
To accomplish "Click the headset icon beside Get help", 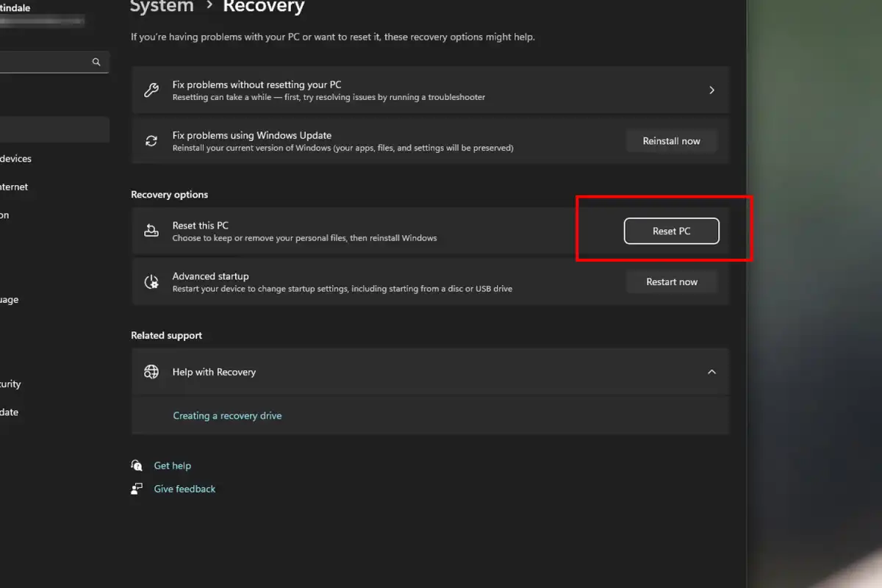I will tap(137, 466).
